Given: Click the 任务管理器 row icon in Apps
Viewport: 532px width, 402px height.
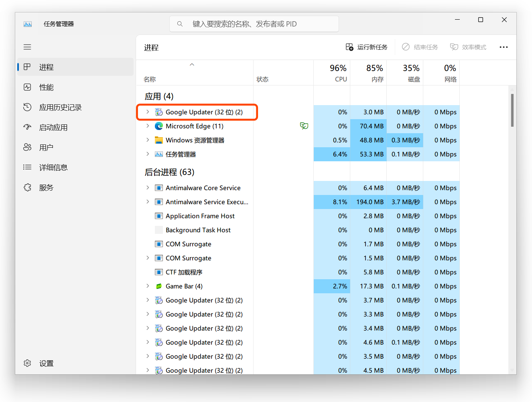Looking at the screenshot, I should (159, 154).
